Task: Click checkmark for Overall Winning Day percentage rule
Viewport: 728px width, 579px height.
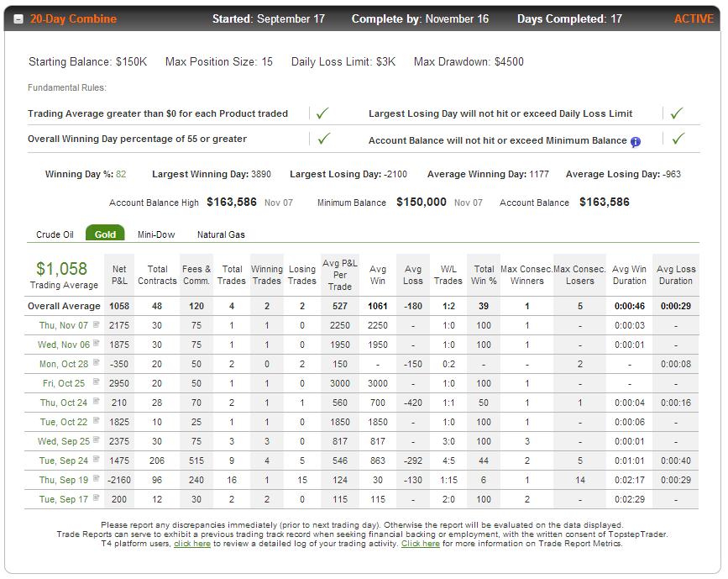Action: click(323, 138)
